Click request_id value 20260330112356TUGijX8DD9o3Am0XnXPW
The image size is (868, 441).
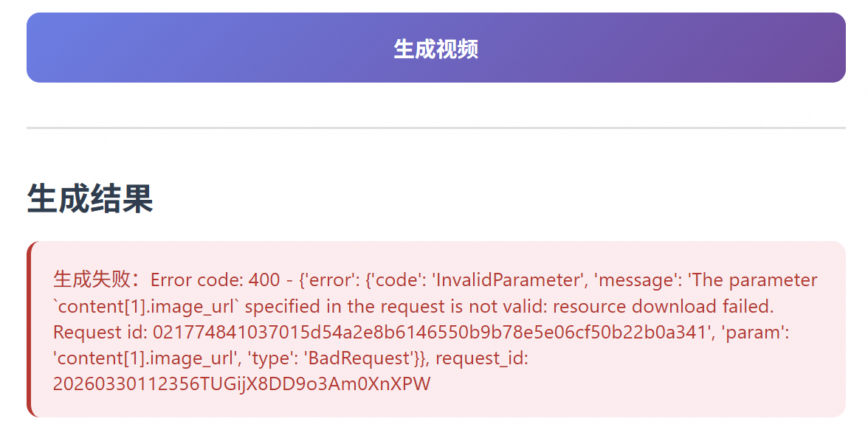point(241,384)
